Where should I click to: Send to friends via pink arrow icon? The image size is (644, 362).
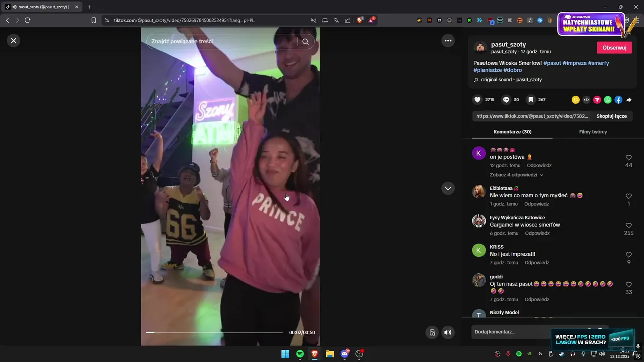click(597, 100)
